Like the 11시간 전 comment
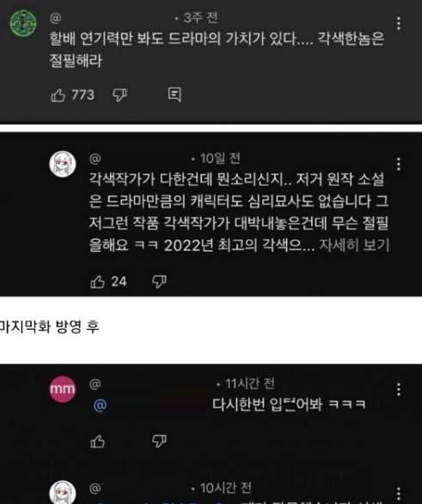The image size is (422, 504). (97, 441)
